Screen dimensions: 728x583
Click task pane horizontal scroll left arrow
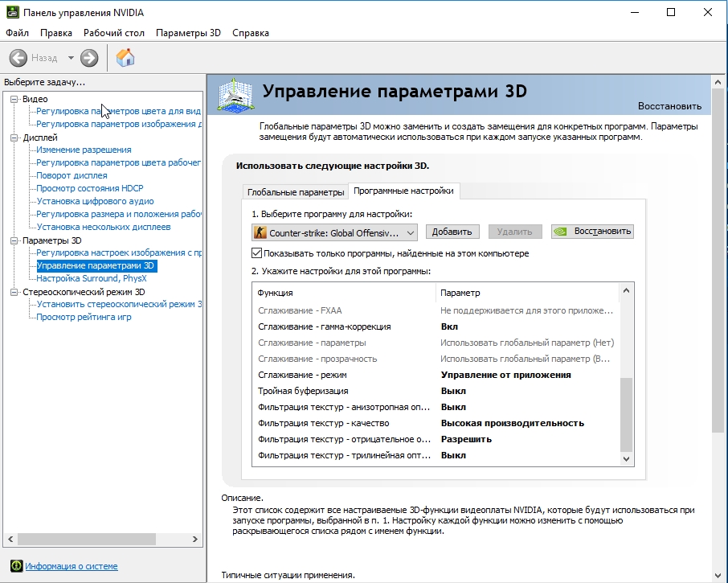[10, 540]
